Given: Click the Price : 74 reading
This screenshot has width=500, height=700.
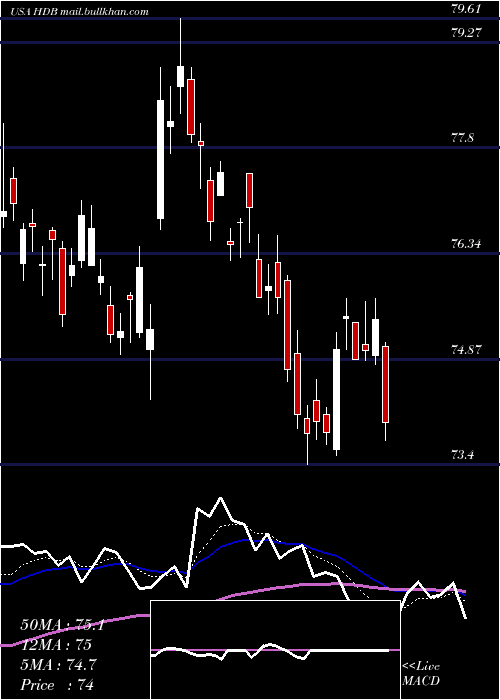Looking at the screenshot, I should [x=57, y=685].
